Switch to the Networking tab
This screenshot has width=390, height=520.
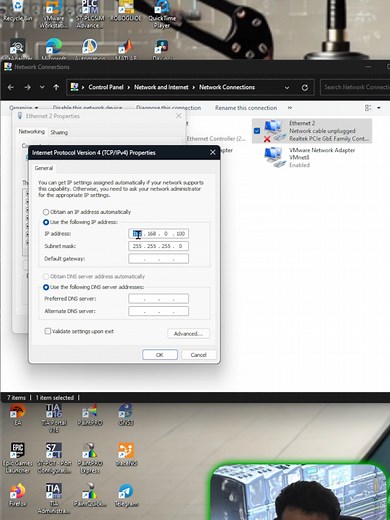click(31, 132)
